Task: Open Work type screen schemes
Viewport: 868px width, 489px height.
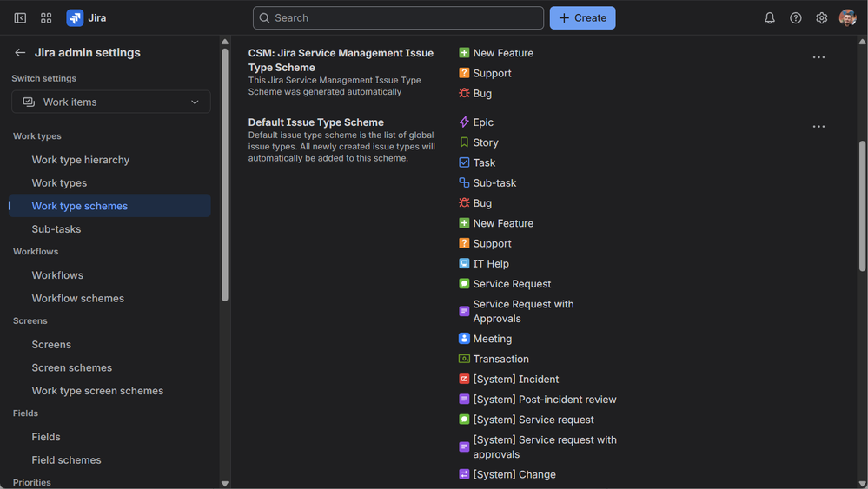Action: [97, 391]
